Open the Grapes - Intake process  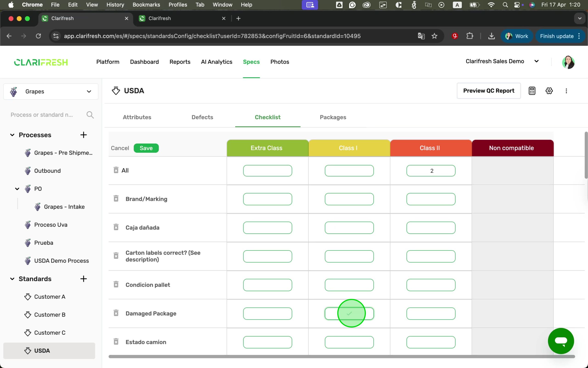[x=64, y=207]
